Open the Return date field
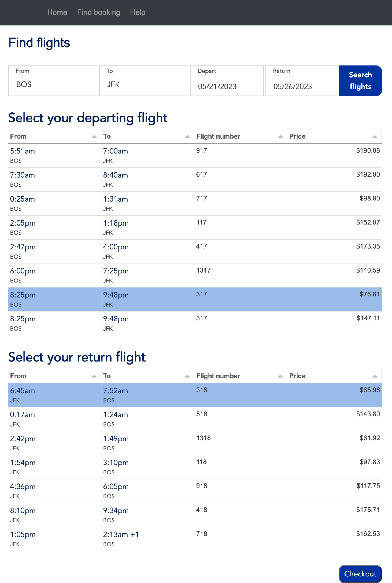The width and height of the screenshot is (392, 583). click(x=302, y=86)
